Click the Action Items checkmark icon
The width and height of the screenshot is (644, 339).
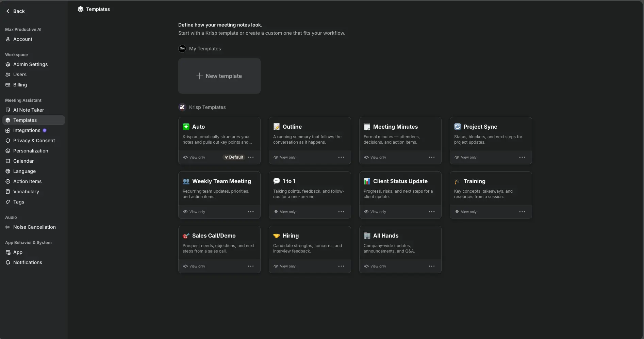pos(8,181)
